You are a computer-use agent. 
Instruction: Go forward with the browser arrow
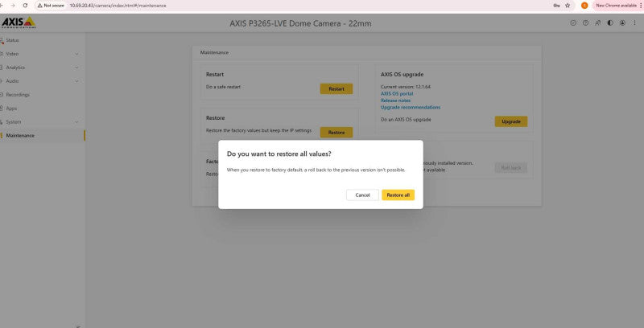pyautogui.click(x=13, y=6)
